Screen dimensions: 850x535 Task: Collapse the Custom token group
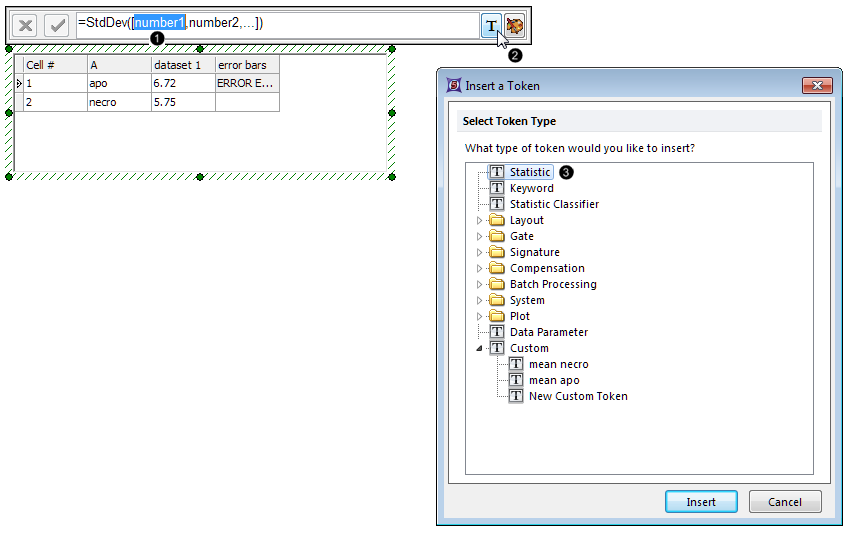pyautogui.click(x=479, y=348)
